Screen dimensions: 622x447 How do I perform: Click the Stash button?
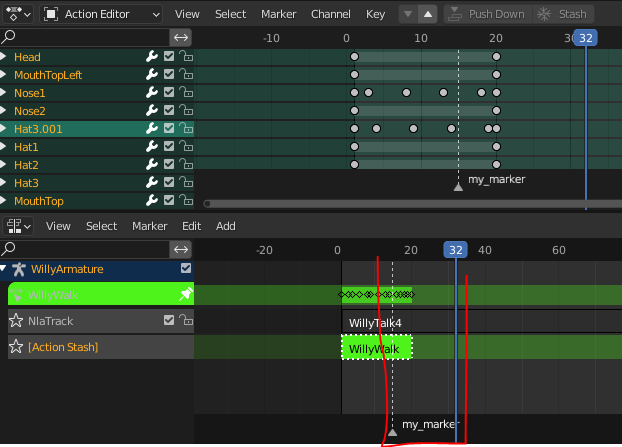pyautogui.click(x=562, y=14)
